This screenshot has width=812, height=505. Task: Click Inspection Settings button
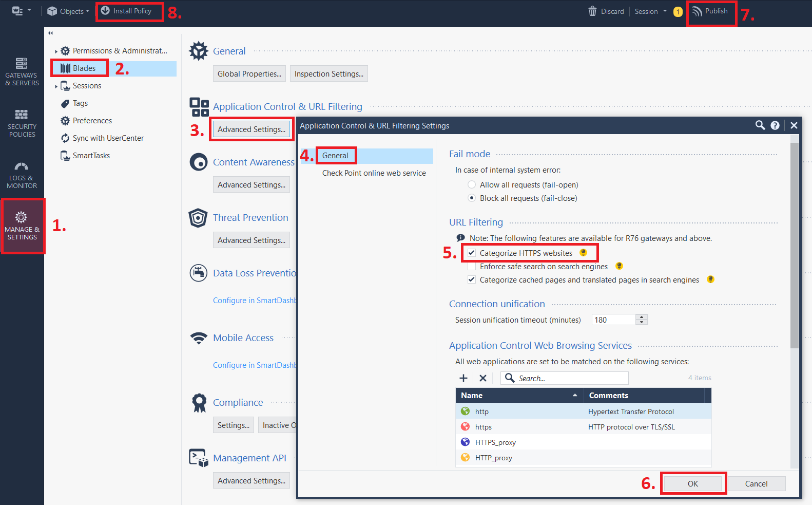pyautogui.click(x=329, y=73)
